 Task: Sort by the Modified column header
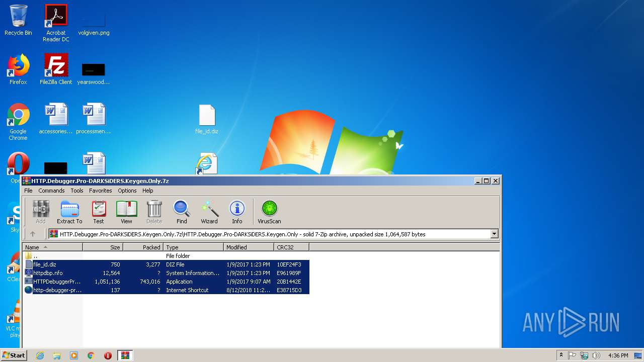tap(249, 247)
